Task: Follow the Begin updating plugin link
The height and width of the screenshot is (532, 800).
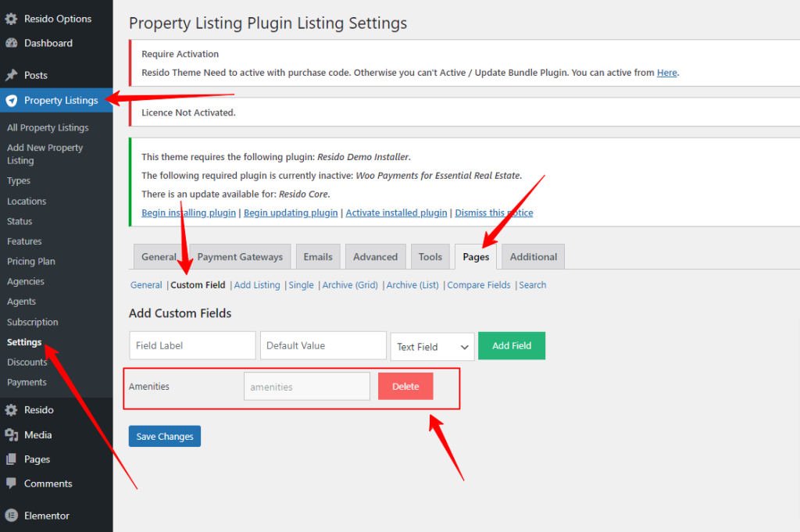Action: coord(290,212)
